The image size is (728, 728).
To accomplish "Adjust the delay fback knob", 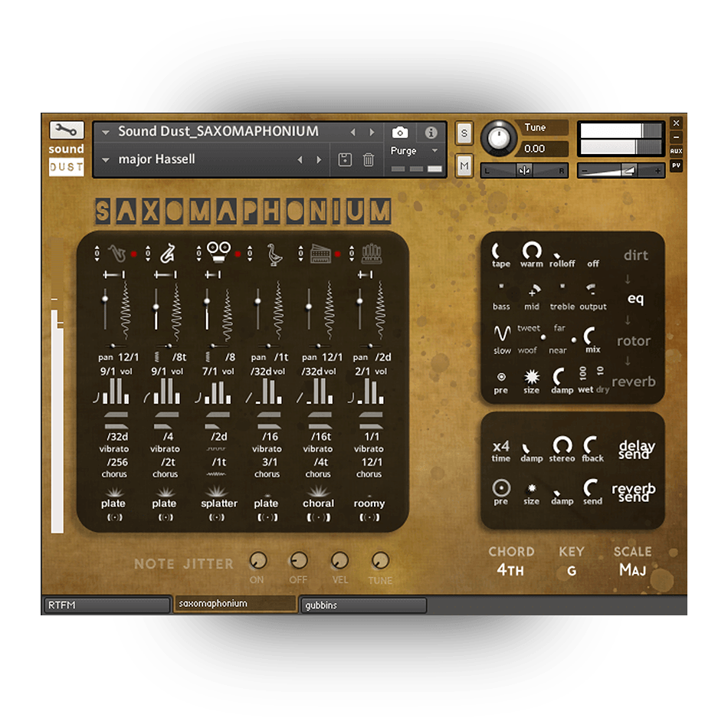I will 590,444.
